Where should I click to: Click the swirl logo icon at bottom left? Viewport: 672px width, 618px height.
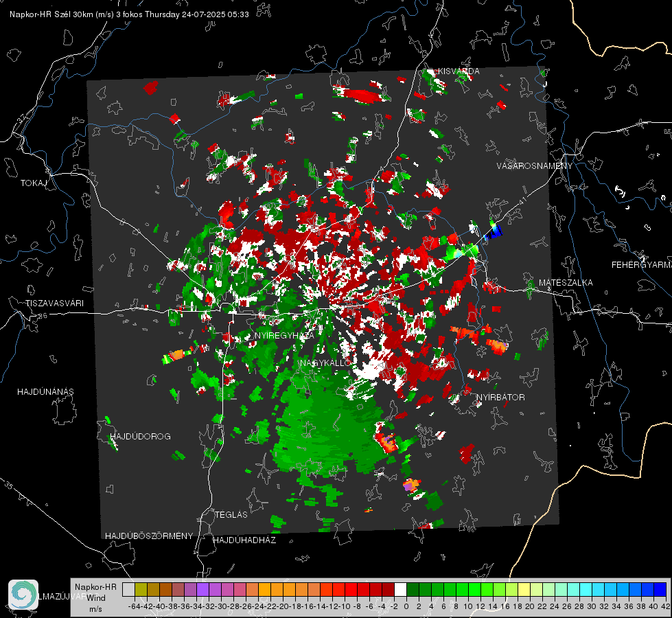click(23, 595)
